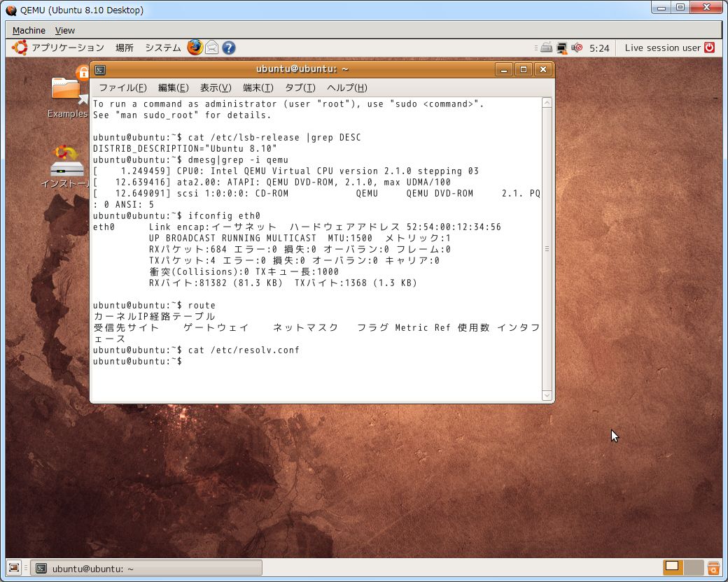This screenshot has height=582, width=728.
Task: Click the ubuntu@ubuntu taskbar window button
Action: click(146, 568)
